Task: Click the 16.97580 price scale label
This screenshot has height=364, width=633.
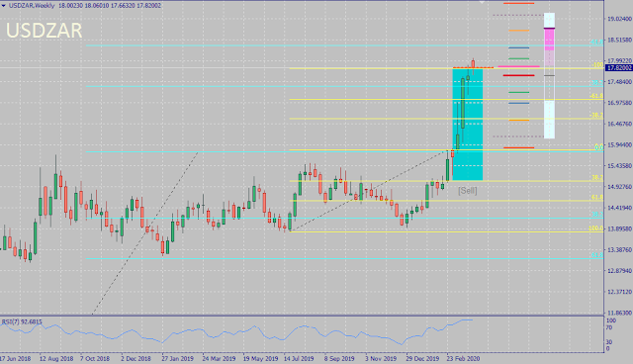Action: point(620,103)
